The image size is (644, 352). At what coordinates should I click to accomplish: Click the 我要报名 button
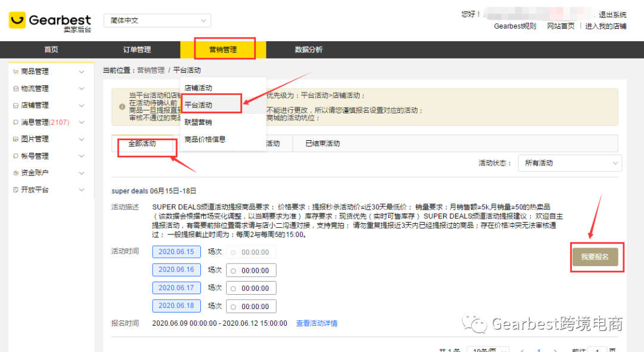595,257
